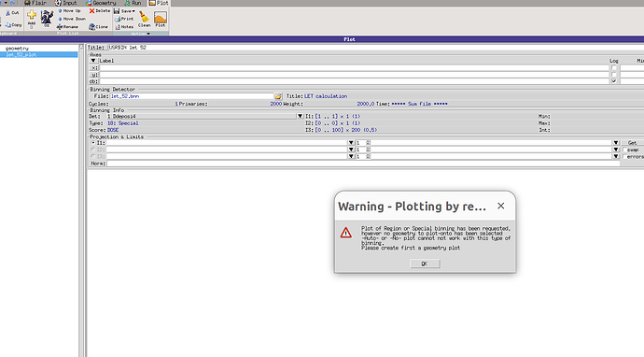Open the axes Label options dropdown
This screenshot has height=357, width=644.
[93, 61]
